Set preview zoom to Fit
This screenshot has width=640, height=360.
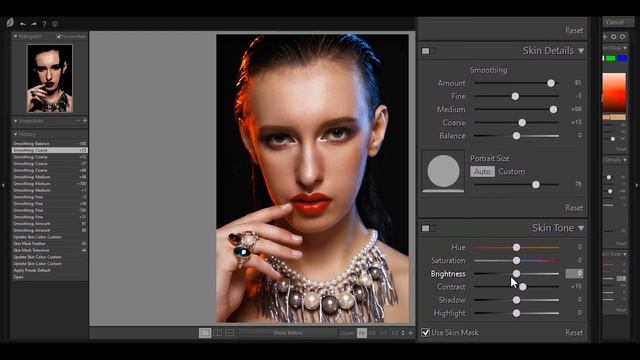coord(362,333)
